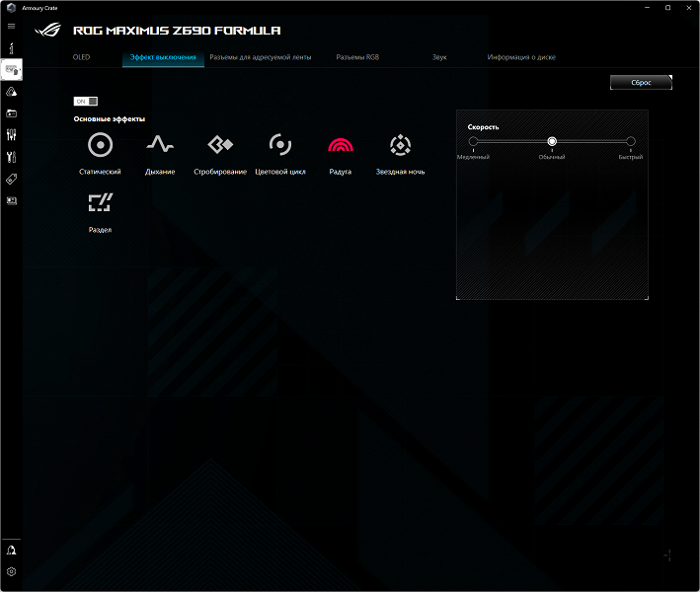This screenshot has width=700, height=592.
Task: Click the Звездная ночь effect label
Action: coord(400,172)
